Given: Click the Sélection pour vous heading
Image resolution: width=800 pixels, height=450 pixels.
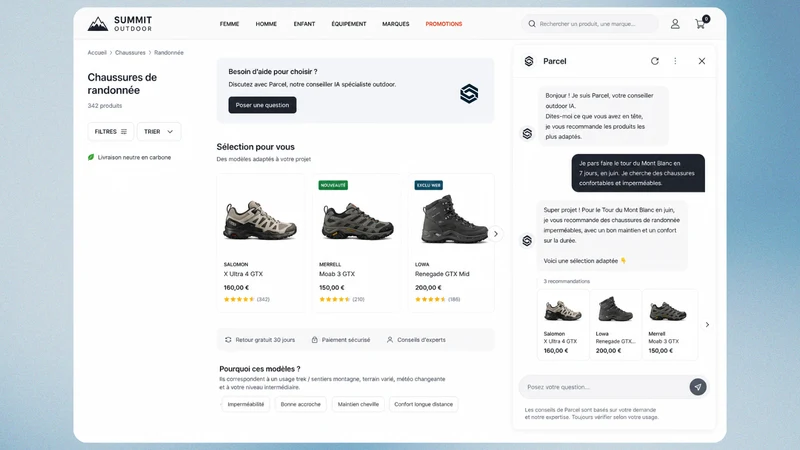Looking at the screenshot, I should coord(256,147).
